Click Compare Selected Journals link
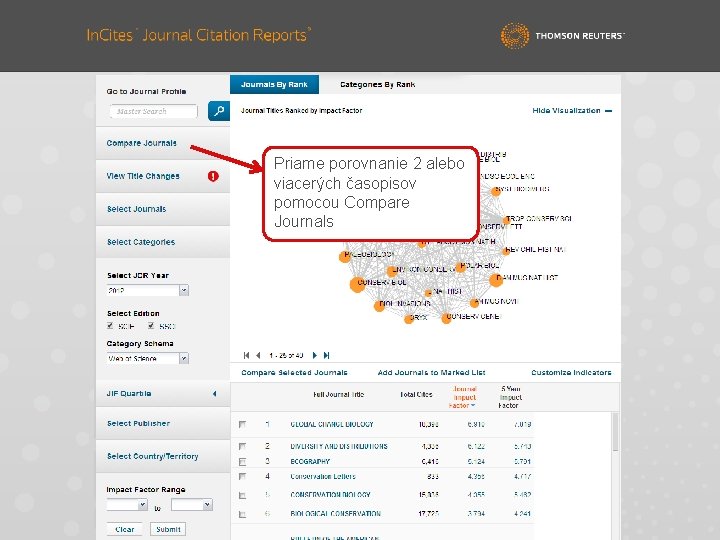Image resolution: width=720 pixels, height=540 pixels. (294, 372)
